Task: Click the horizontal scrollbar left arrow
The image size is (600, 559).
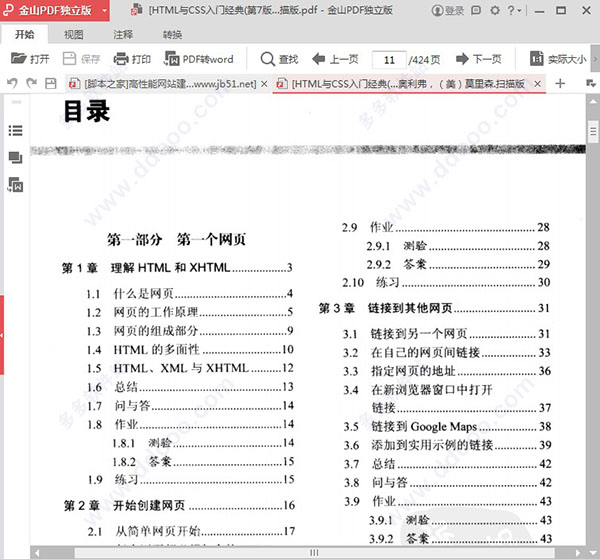Action: pyautogui.click(x=37, y=553)
